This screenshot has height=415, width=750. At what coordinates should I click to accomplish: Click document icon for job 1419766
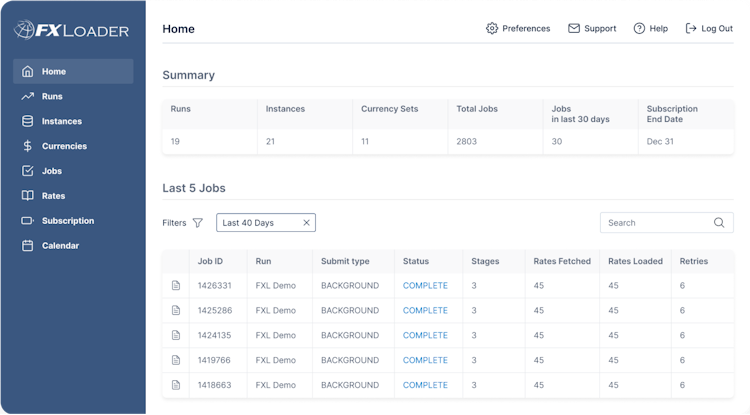[x=176, y=360]
